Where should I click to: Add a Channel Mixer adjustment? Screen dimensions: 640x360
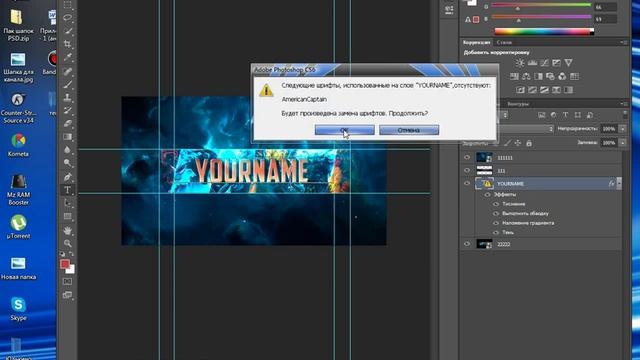562,76
